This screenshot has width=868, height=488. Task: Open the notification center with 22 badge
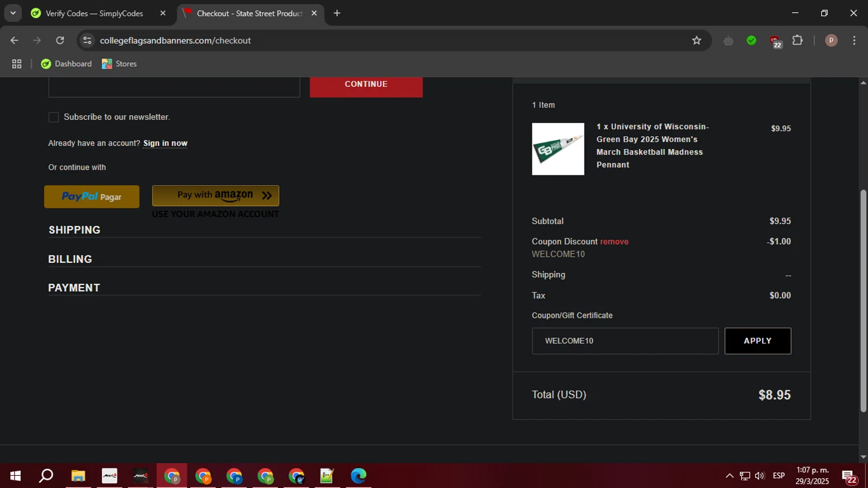[x=849, y=477]
